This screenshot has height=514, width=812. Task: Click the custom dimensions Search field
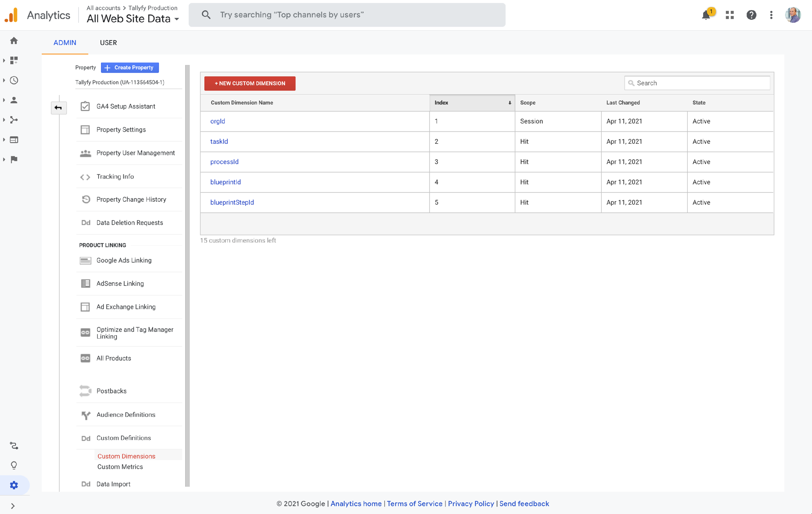[697, 83]
